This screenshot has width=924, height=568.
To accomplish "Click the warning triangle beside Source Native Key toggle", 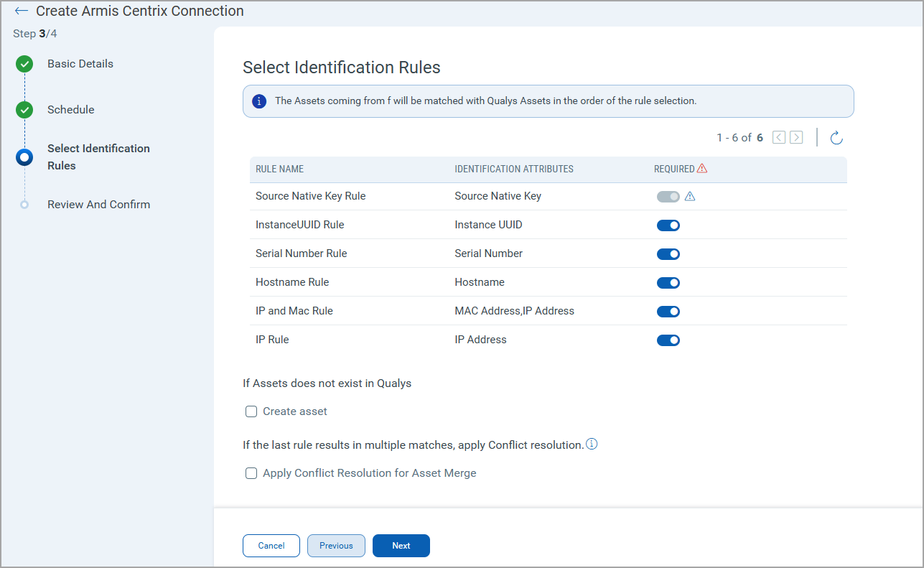I will point(690,196).
